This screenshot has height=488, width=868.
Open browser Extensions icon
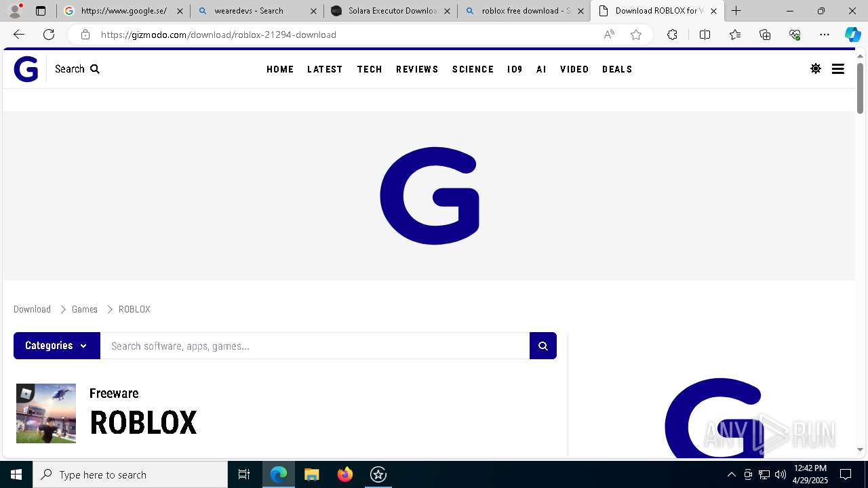click(x=672, y=35)
